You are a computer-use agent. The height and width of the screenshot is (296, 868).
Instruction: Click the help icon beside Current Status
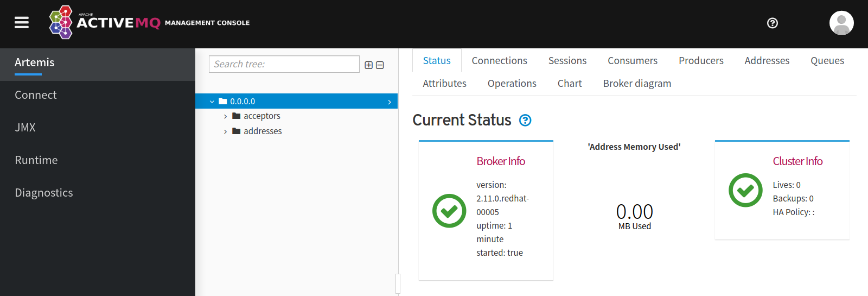(525, 120)
